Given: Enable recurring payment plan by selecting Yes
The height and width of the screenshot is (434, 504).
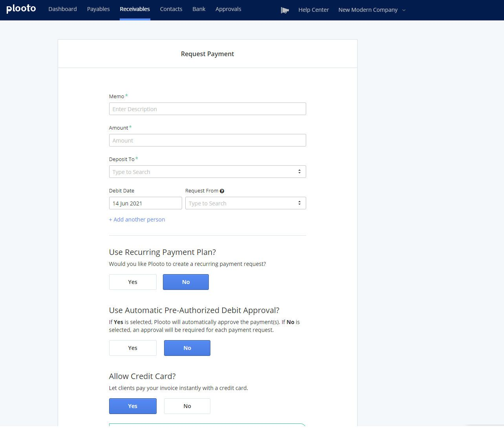Looking at the screenshot, I should point(132,282).
